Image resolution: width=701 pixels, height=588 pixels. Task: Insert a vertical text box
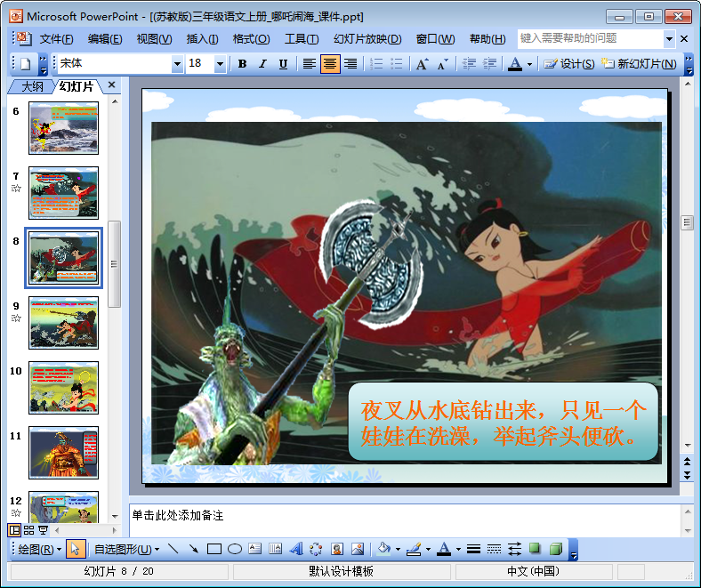[x=276, y=549]
